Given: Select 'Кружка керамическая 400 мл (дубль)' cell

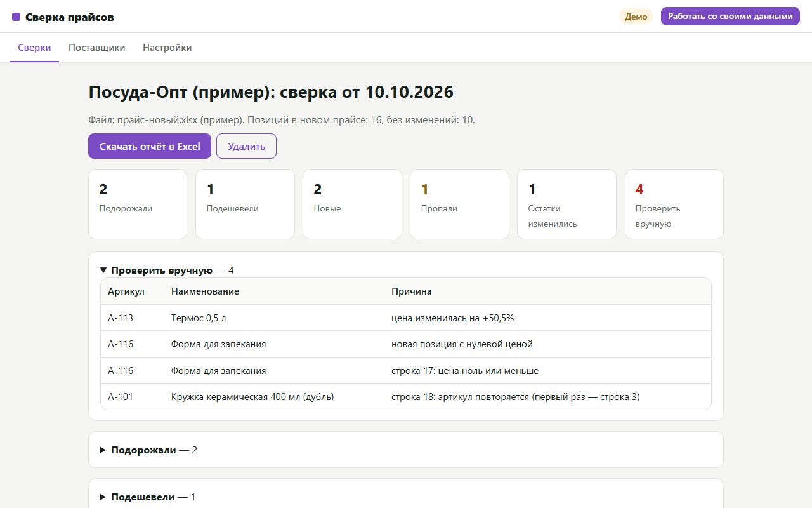Looking at the screenshot, I should 252,397.
